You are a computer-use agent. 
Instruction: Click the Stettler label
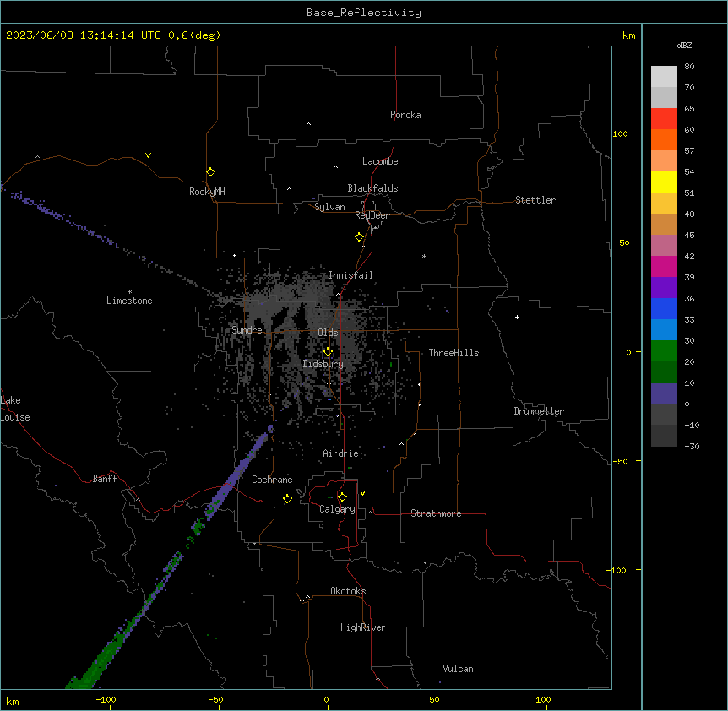[535, 200]
